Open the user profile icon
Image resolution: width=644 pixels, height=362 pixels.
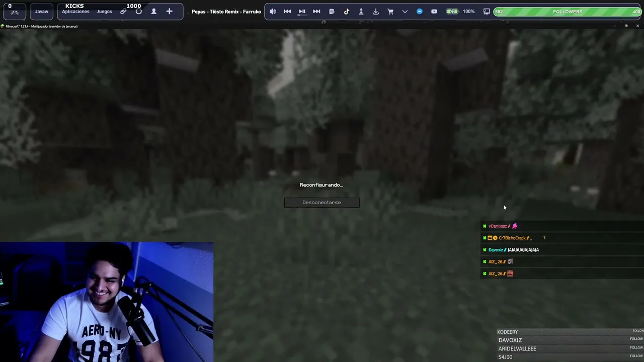[x=154, y=12]
